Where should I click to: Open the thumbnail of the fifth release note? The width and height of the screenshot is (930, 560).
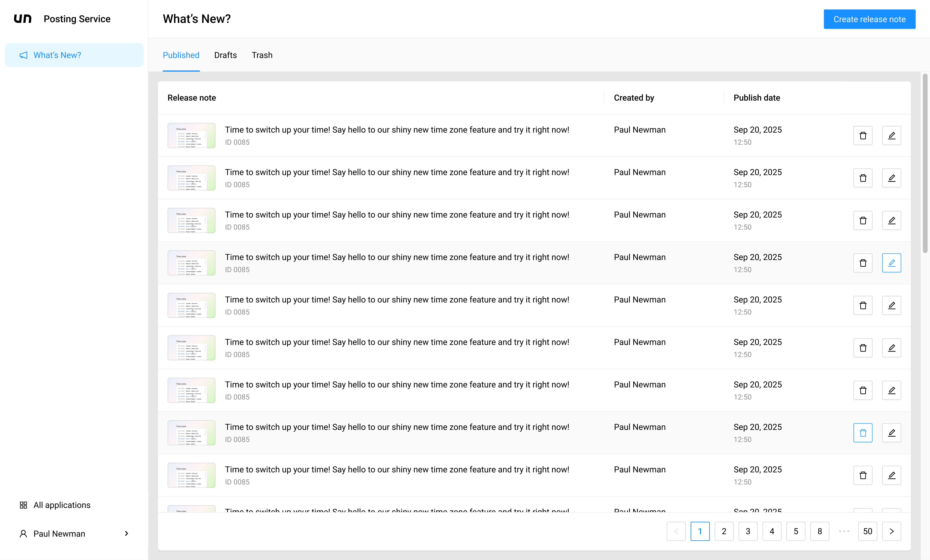(x=191, y=305)
